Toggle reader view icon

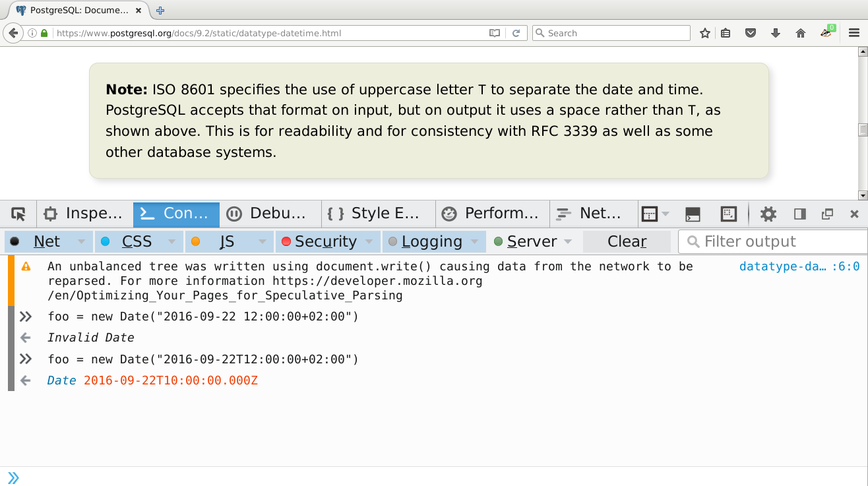click(x=495, y=33)
